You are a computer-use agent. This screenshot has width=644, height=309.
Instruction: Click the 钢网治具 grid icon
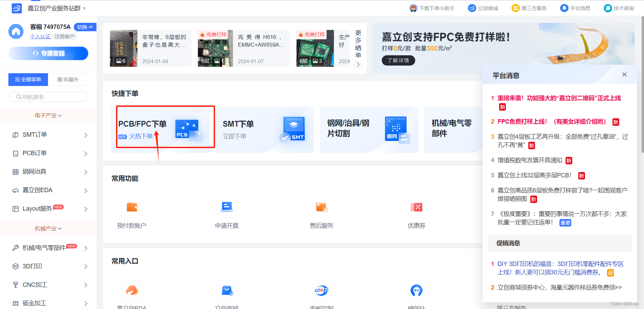(15, 172)
